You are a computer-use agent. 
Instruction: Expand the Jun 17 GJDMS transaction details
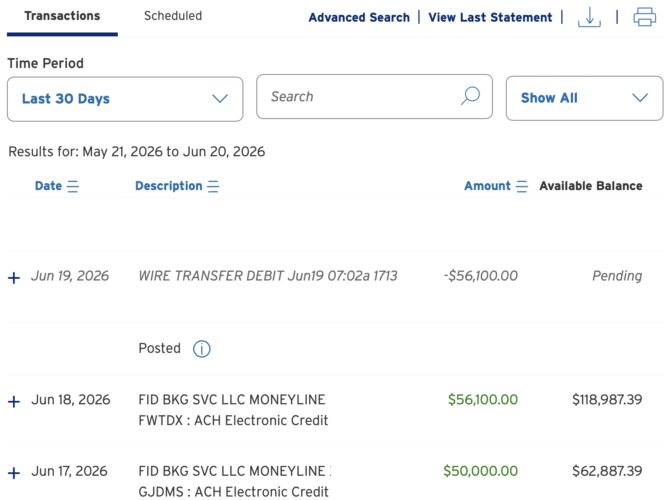pos(14,473)
